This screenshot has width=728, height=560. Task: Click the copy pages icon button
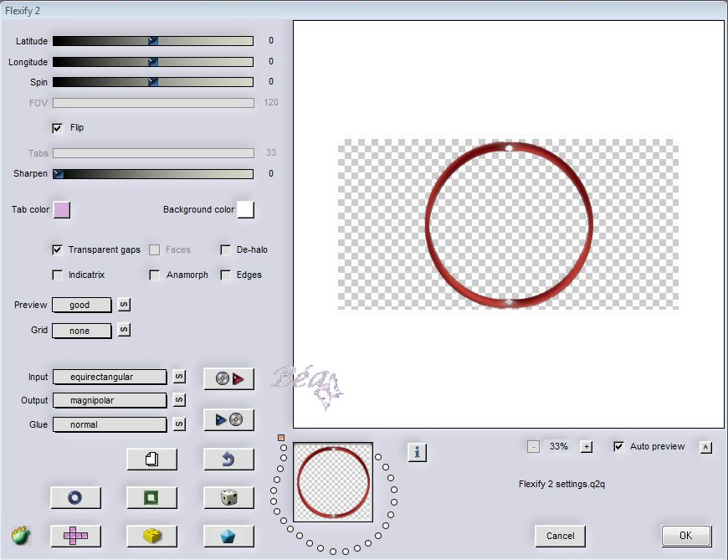pos(151,459)
